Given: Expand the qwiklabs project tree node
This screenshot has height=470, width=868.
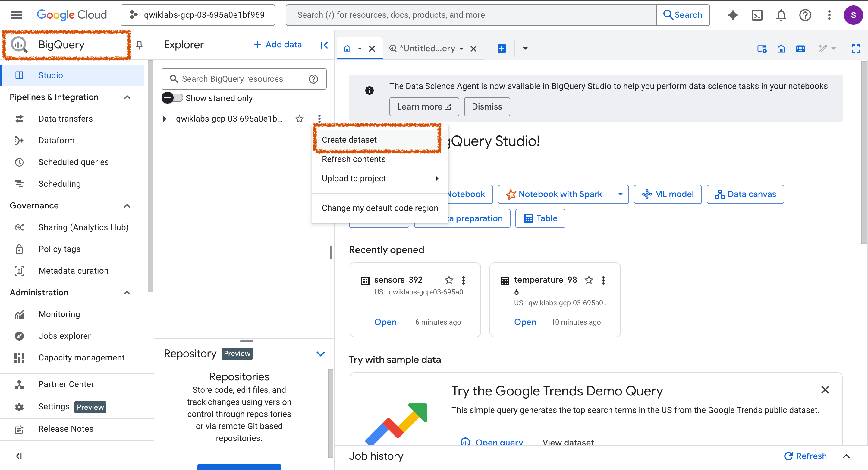Looking at the screenshot, I should pyautogui.click(x=165, y=119).
